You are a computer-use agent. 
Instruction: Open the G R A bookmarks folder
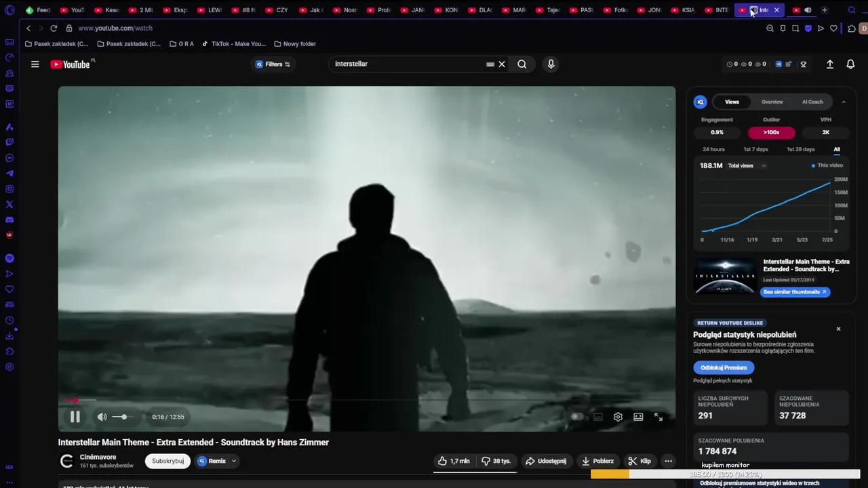click(x=181, y=44)
